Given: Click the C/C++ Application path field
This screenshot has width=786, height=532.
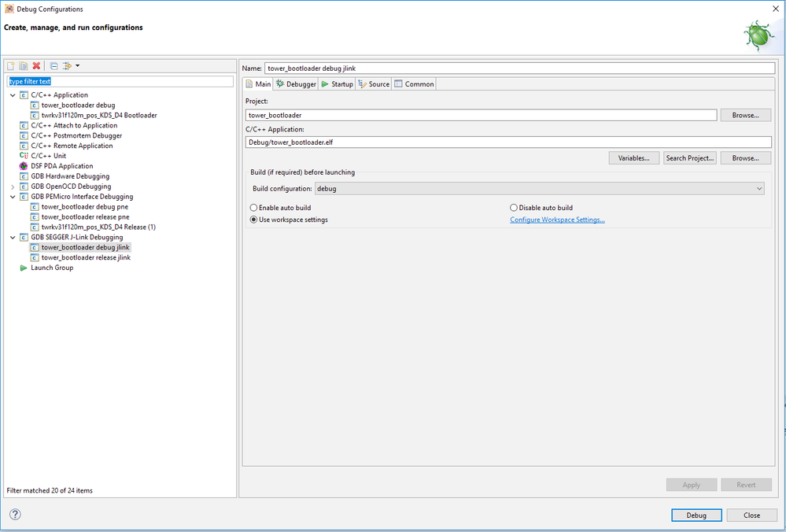Looking at the screenshot, I should pos(508,142).
